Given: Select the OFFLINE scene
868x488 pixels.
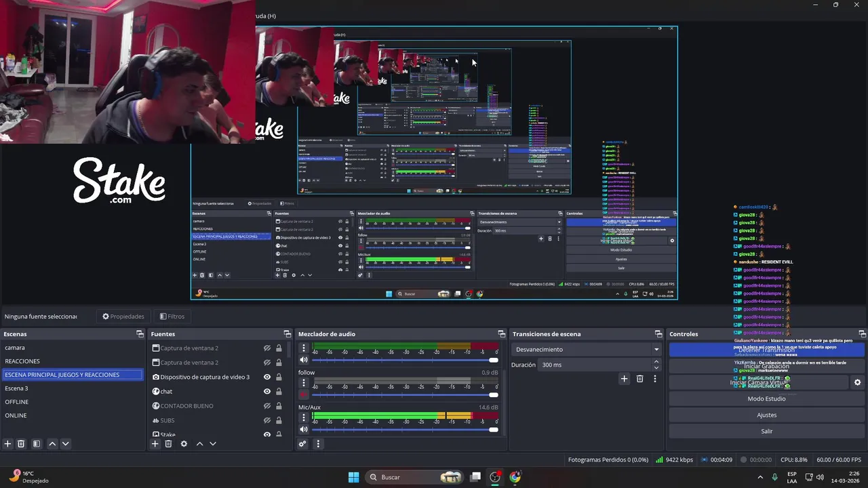Looking at the screenshot, I should pyautogui.click(x=72, y=402).
